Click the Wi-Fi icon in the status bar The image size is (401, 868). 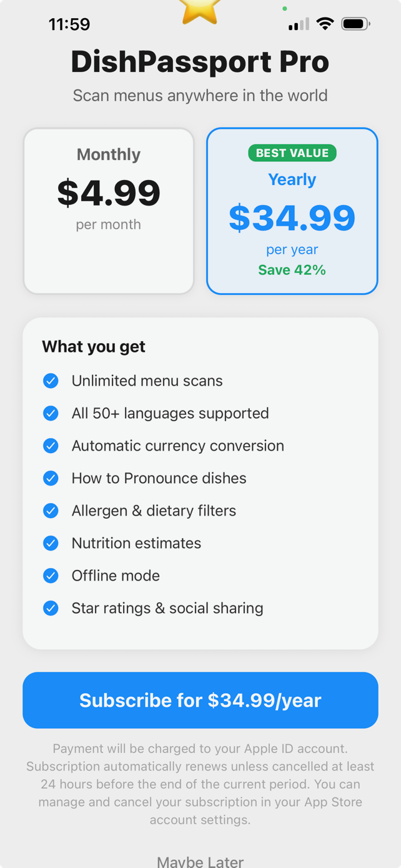click(x=325, y=24)
